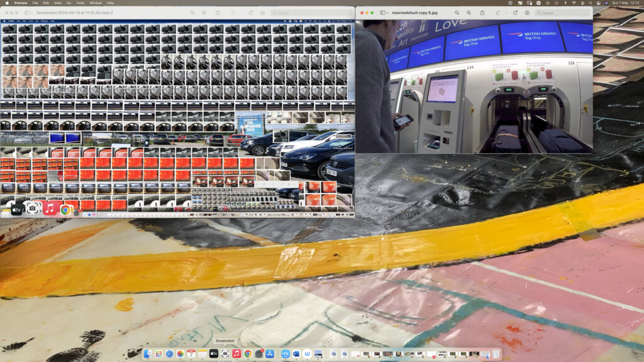Show Markup toolbar in maxresdefault window

(x=527, y=13)
